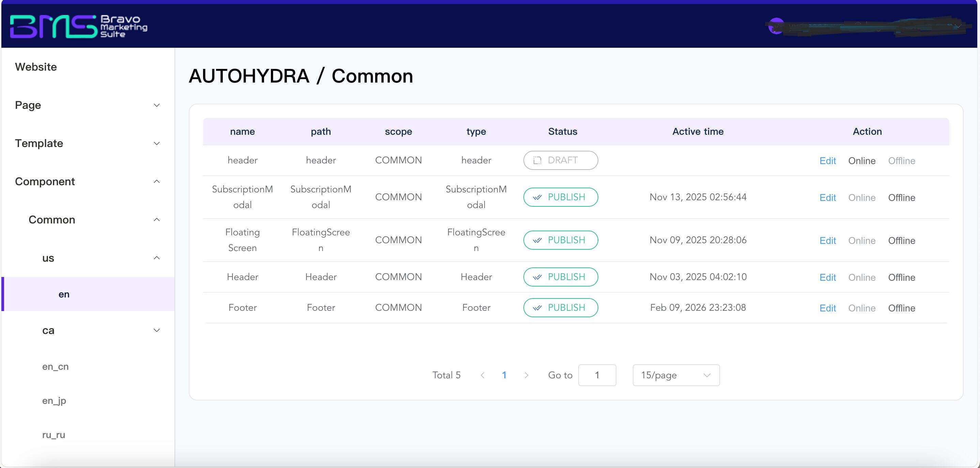Click the user avatar in the top bar
Viewport: 980px width, 468px height.
coord(776,26)
